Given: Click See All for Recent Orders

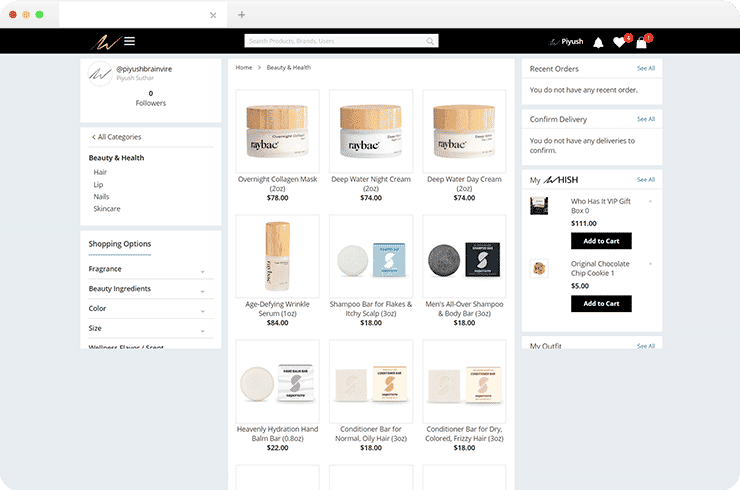Looking at the screenshot, I should click(645, 69).
